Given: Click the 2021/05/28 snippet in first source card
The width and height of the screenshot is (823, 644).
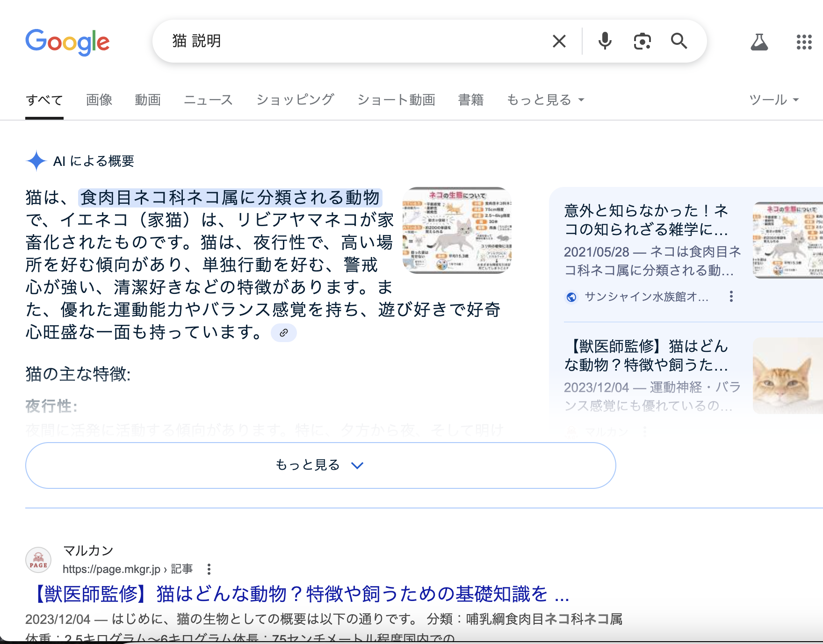Looking at the screenshot, I should tap(653, 261).
